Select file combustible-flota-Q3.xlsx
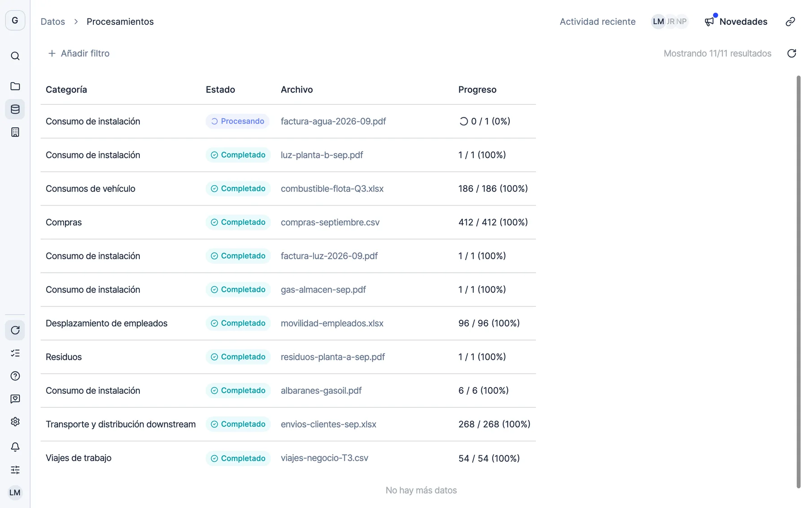 click(x=332, y=189)
